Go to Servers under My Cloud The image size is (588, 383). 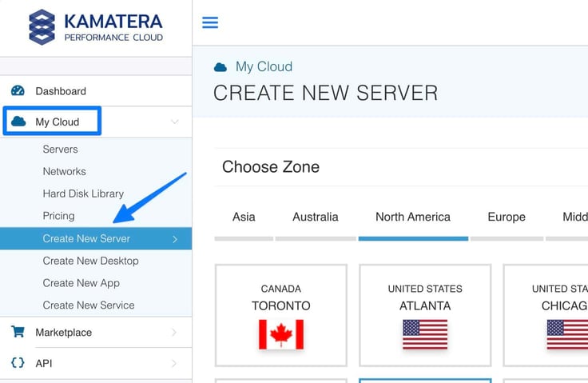point(61,150)
